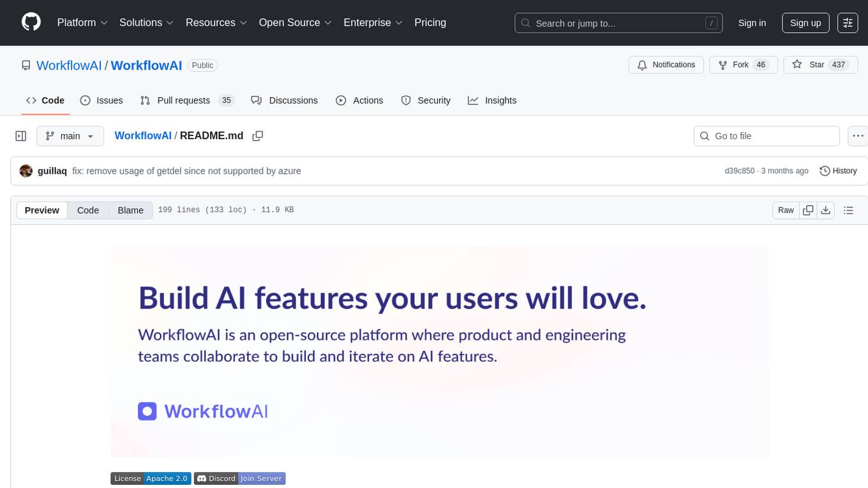
Task: Copy the raw file contents
Action: pyautogui.click(x=809, y=210)
